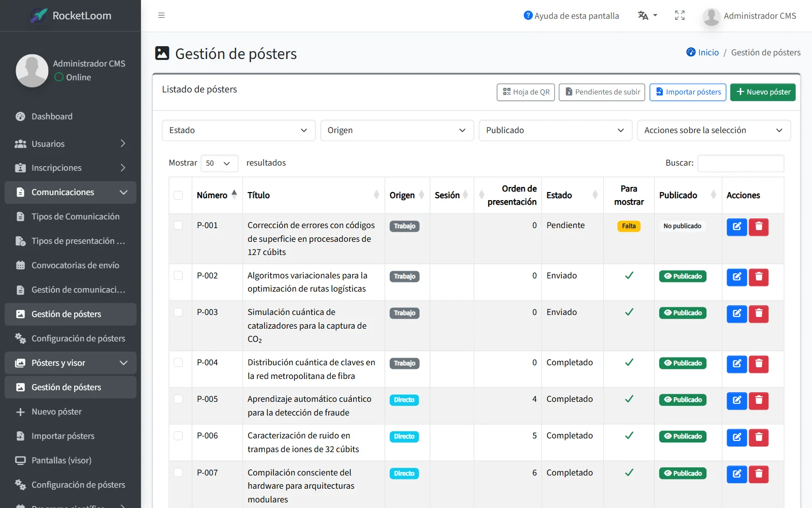This screenshot has height=508, width=812.
Task: Click the Nuevo póster green button
Action: point(763,92)
